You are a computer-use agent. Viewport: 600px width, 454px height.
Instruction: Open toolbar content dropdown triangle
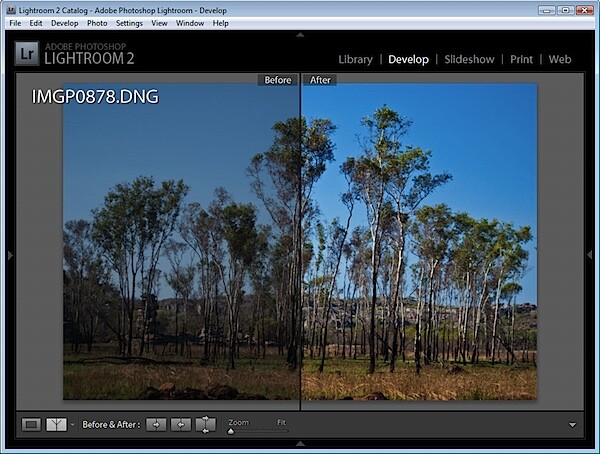[x=572, y=425]
